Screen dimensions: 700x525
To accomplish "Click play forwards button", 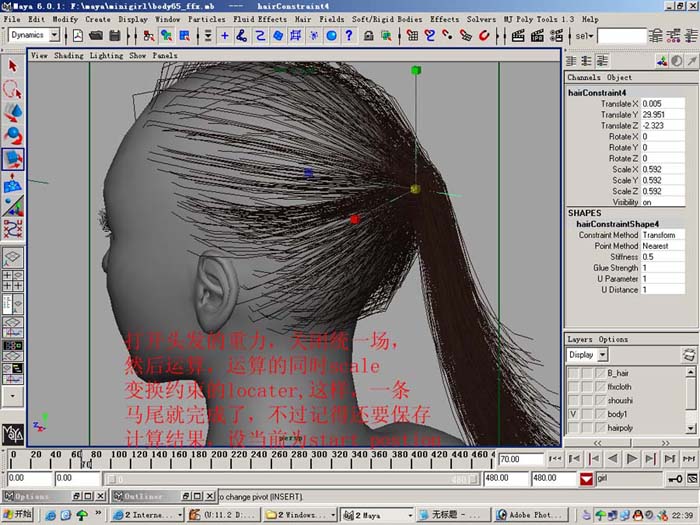I will (631, 458).
